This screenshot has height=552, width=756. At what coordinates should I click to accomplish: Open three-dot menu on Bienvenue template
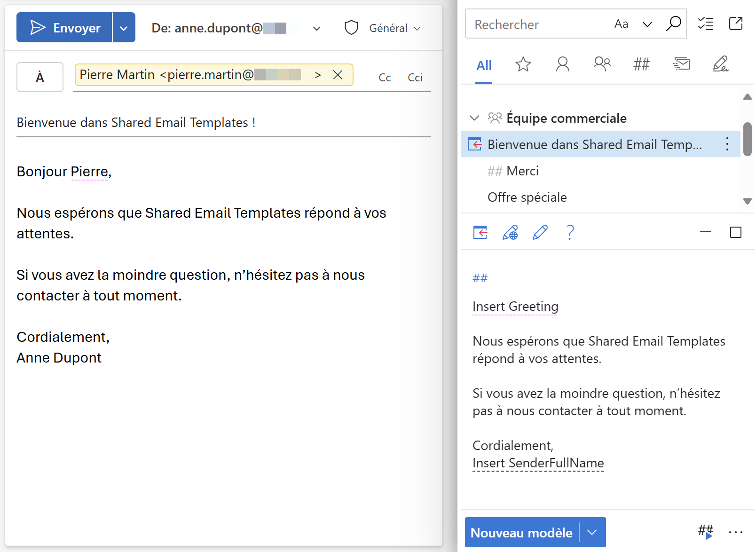click(727, 144)
